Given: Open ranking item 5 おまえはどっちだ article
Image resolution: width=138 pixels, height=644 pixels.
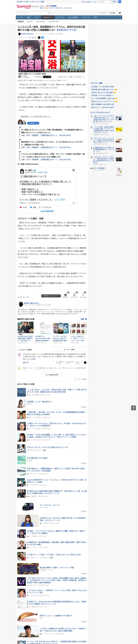Looking at the screenshot, I should (104, 159).
